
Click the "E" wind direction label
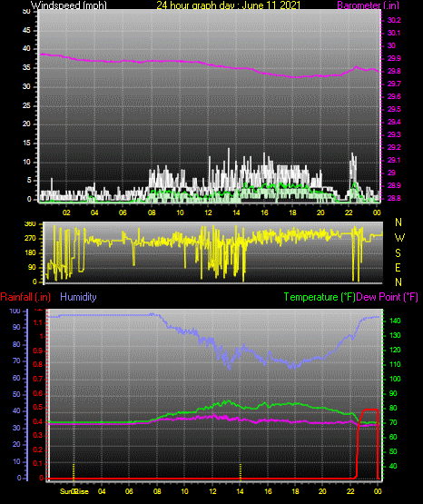point(398,267)
